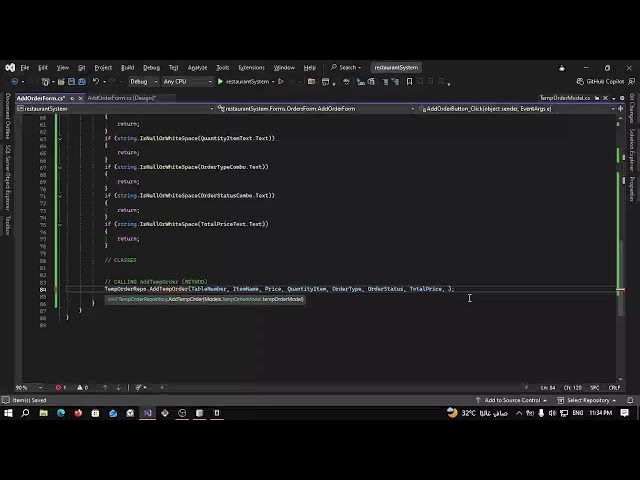Viewport: 640px width, 480px height.
Task: Click the horizontal scrollbar left arrow
Action: (x=162, y=387)
